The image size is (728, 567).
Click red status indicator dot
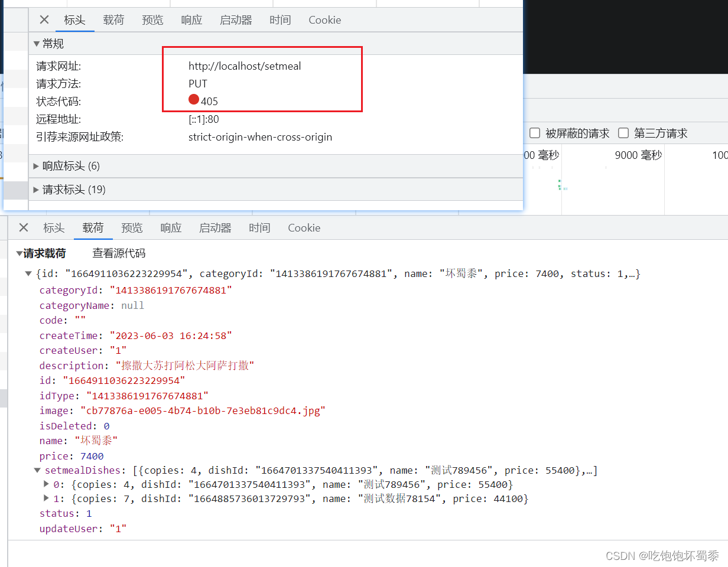tap(194, 100)
